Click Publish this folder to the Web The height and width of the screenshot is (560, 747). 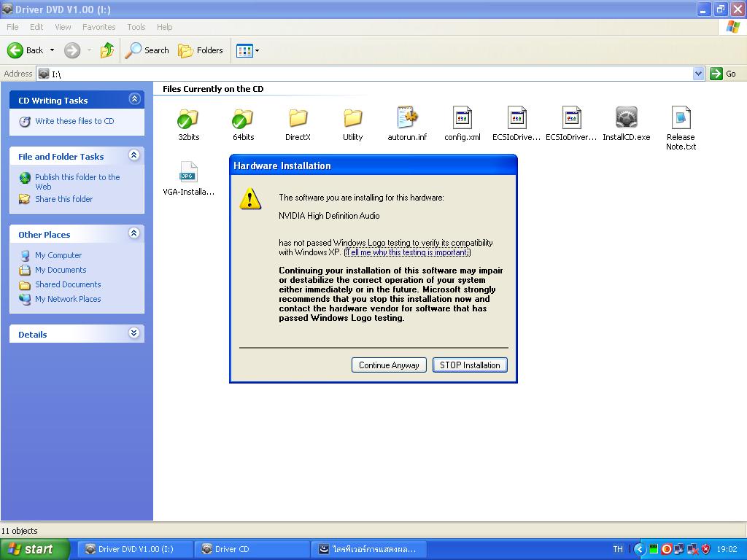(77, 182)
